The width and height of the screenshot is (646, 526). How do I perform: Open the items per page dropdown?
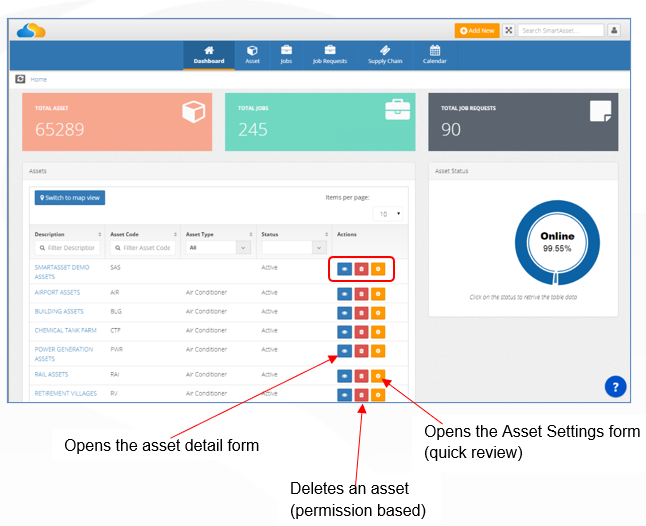pyautogui.click(x=388, y=214)
